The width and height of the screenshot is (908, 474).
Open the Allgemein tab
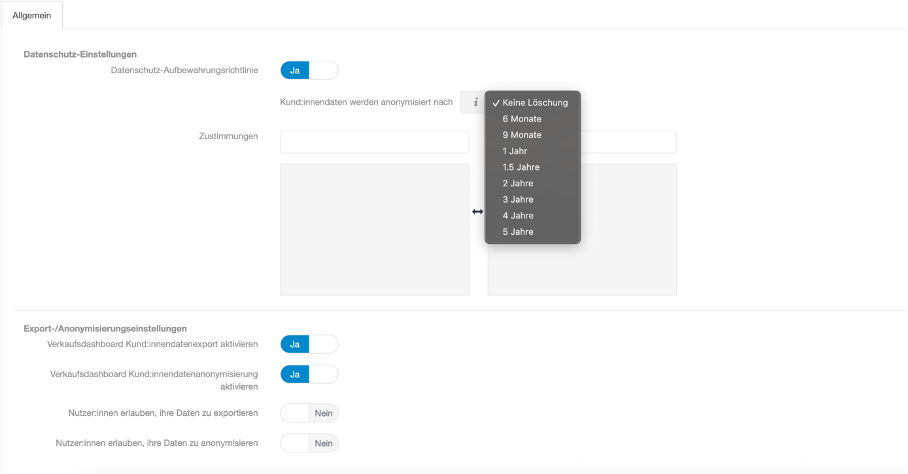tap(32, 16)
